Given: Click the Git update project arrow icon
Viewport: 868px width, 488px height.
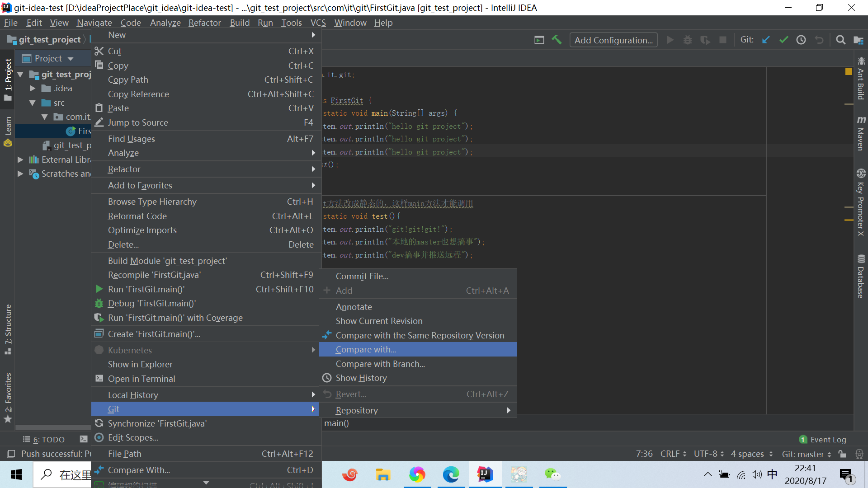Looking at the screenshot, I should 766,40.
